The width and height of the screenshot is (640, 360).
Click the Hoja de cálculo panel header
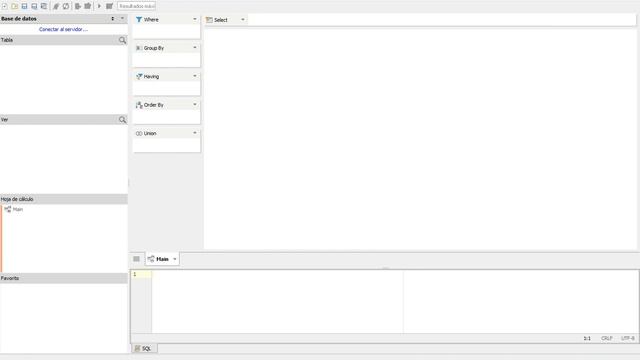point(64,199)
